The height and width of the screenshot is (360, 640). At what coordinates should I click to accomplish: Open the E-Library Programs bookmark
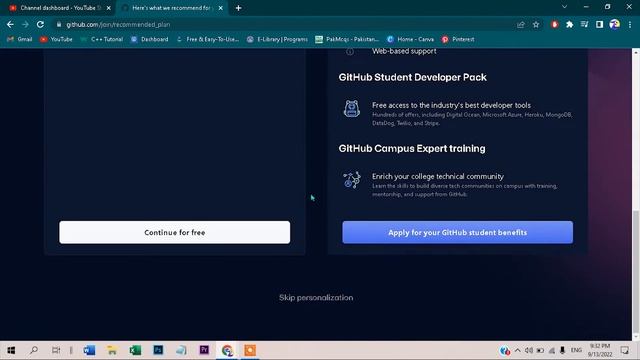(278, 39)
